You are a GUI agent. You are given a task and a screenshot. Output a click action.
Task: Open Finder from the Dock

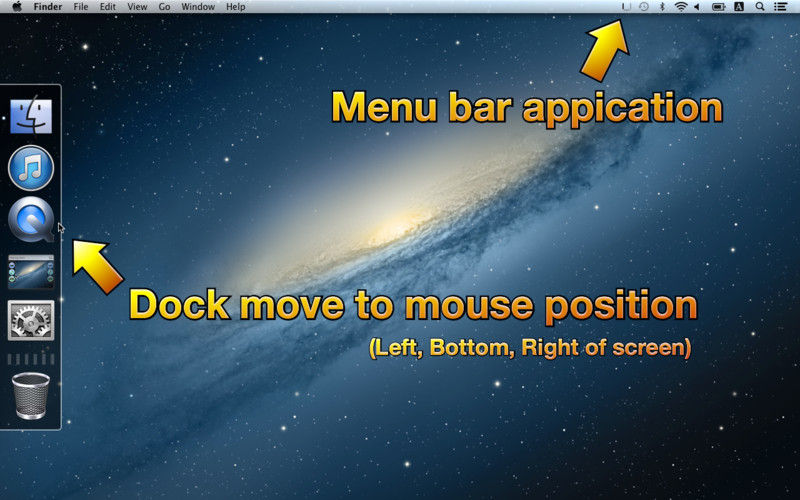tap(30, 117)
